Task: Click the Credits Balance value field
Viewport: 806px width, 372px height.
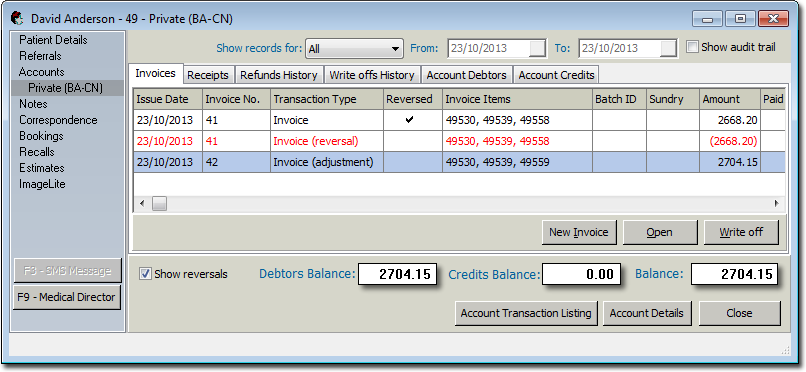Action: tap(582, 274)
